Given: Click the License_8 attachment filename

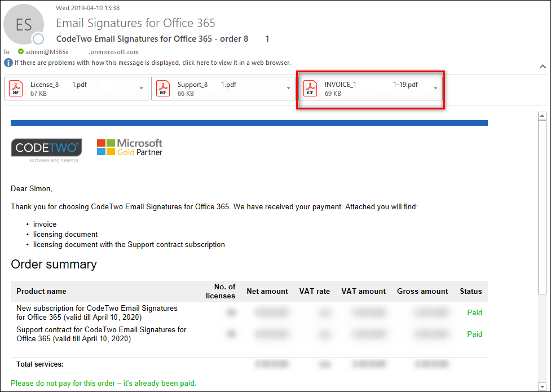Looking at the screenshot, I should (x=59, y=85).
